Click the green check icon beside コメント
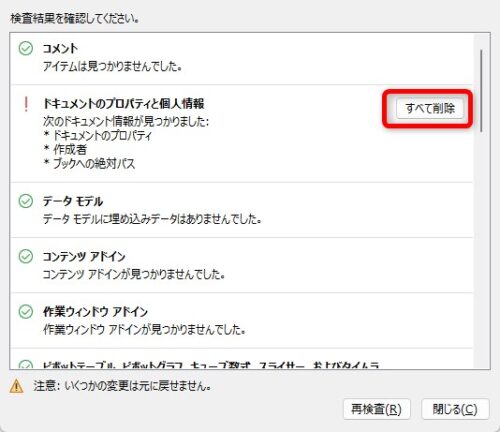The image size is (500, 432). tap(26, 49)
